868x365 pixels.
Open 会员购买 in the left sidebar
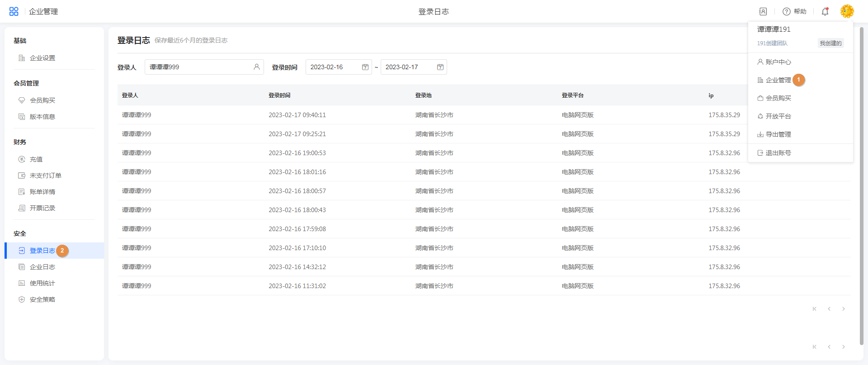click(x=42, y=100)
